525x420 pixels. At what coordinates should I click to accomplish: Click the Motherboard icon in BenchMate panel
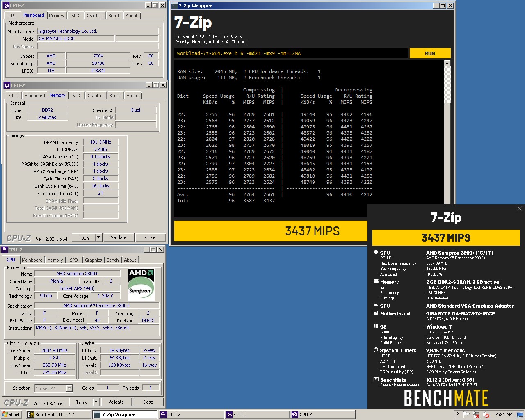point(376,313)
